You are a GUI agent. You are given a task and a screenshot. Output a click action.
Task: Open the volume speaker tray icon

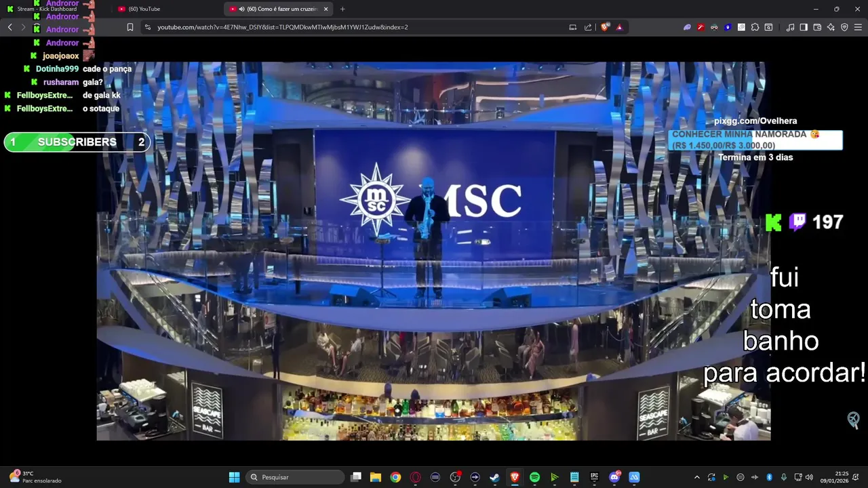809,477
